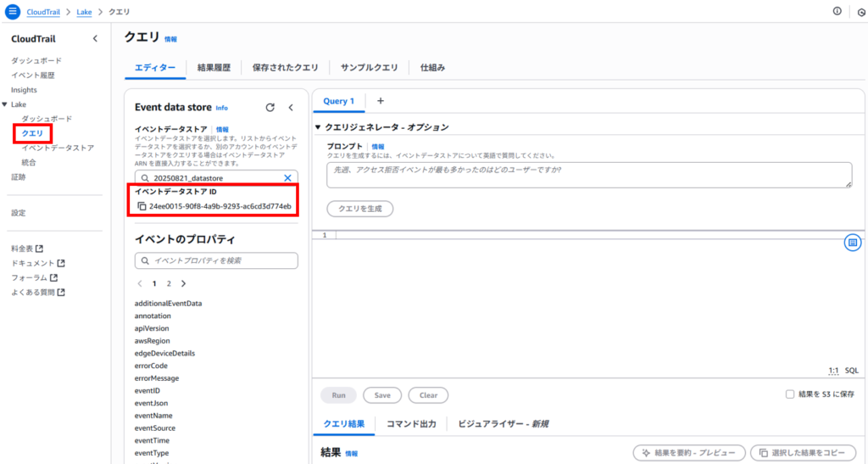Focus the prompt text area
The image size is (868, 464).
pyautogui.click(x=589, y=175)
